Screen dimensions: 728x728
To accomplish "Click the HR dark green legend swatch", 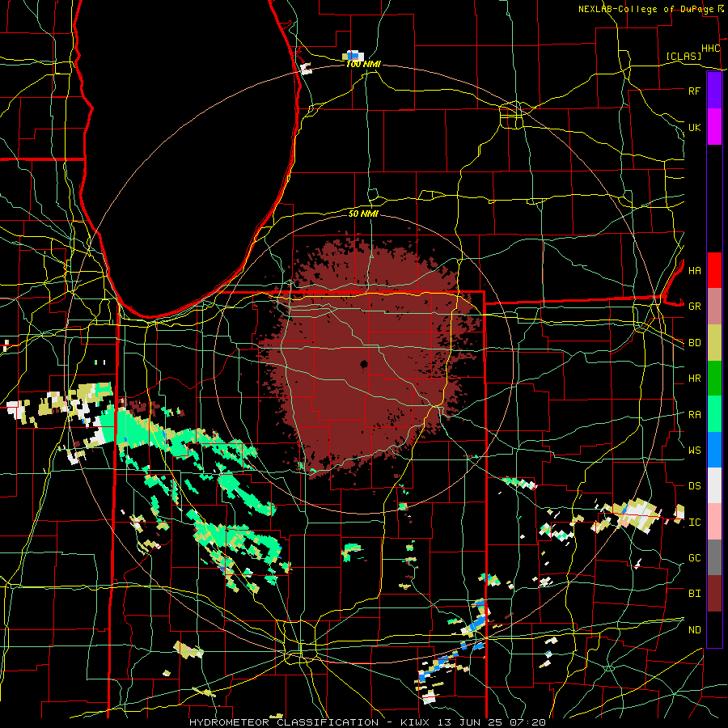I will point(714,378).
